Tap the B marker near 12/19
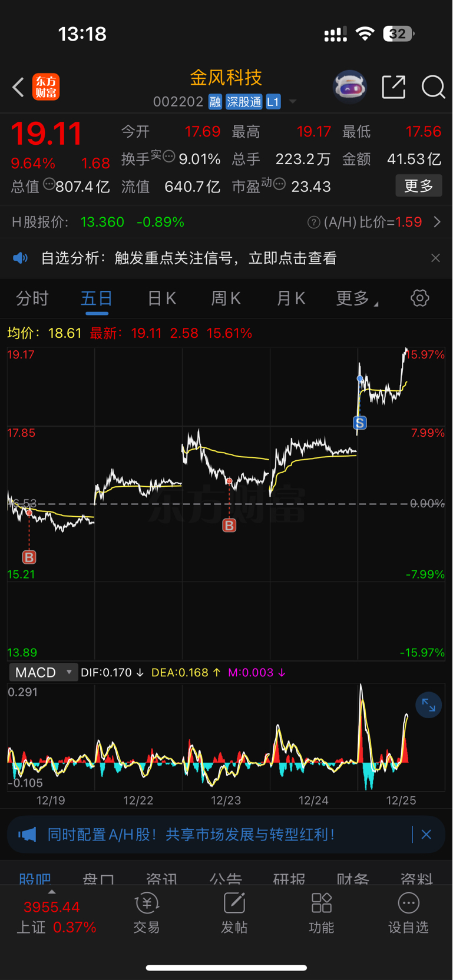Viewport: 453px width, 980px height. coord(29,557)
